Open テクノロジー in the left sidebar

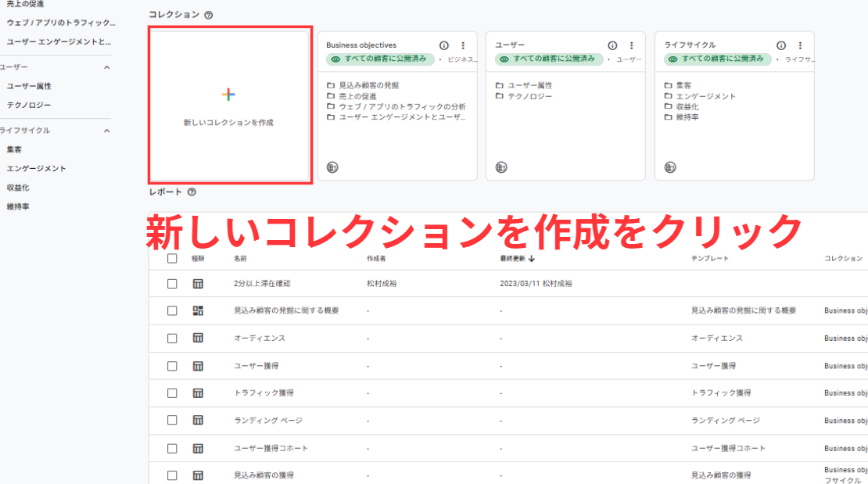29,105
